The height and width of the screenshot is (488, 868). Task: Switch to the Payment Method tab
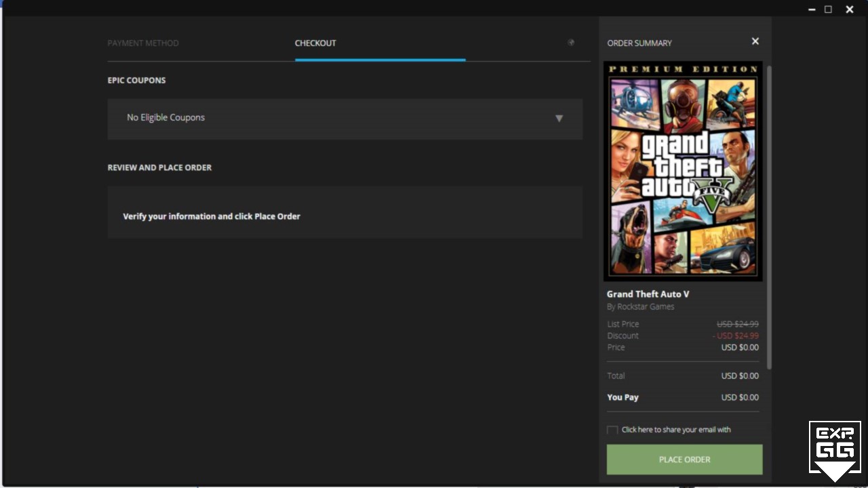143,43
